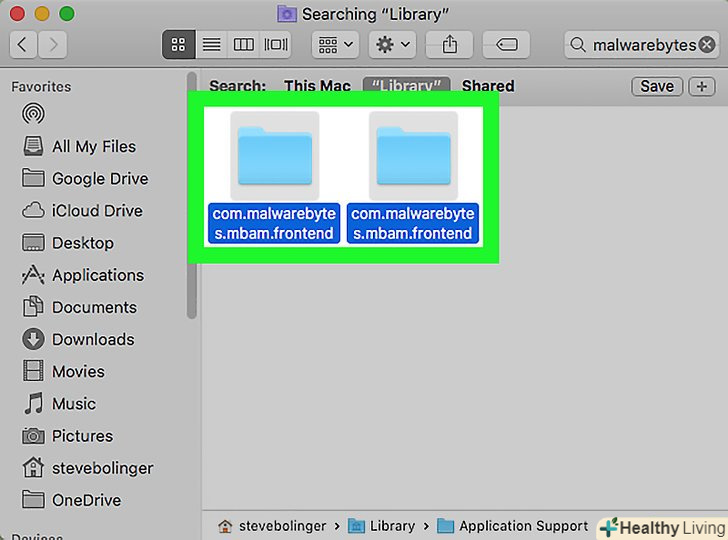728x540 pixels.
Task: Add a search criterion with plus button
Action: click(702, 86)
